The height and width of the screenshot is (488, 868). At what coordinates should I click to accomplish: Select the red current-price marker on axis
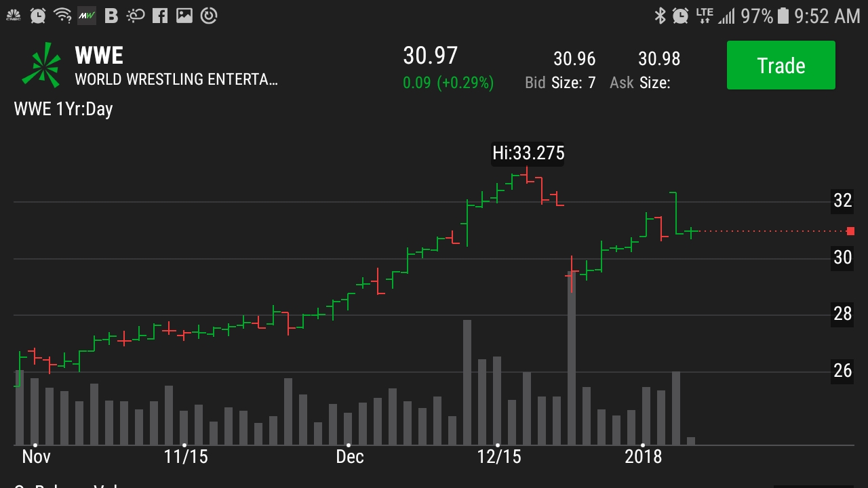[x=850, y=231]
